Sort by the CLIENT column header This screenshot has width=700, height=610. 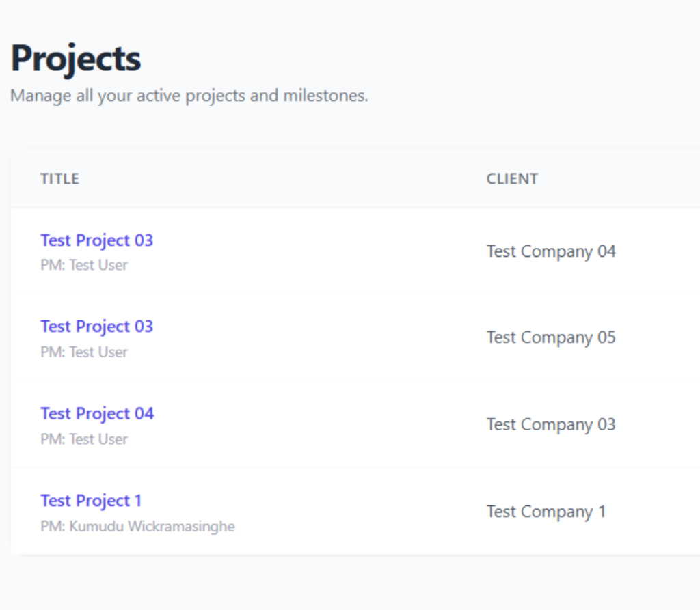click(x=512, y=179)
